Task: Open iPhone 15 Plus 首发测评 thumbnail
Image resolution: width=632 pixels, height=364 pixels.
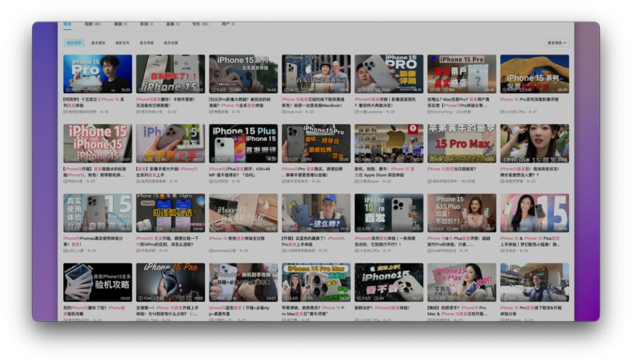Action: (243, 143)
